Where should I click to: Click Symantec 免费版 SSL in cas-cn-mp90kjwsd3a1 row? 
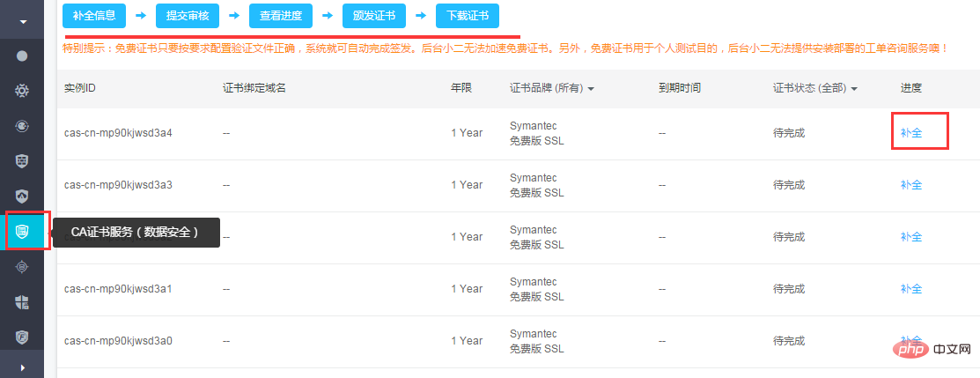pyautogui.click(x=537, y=289)
